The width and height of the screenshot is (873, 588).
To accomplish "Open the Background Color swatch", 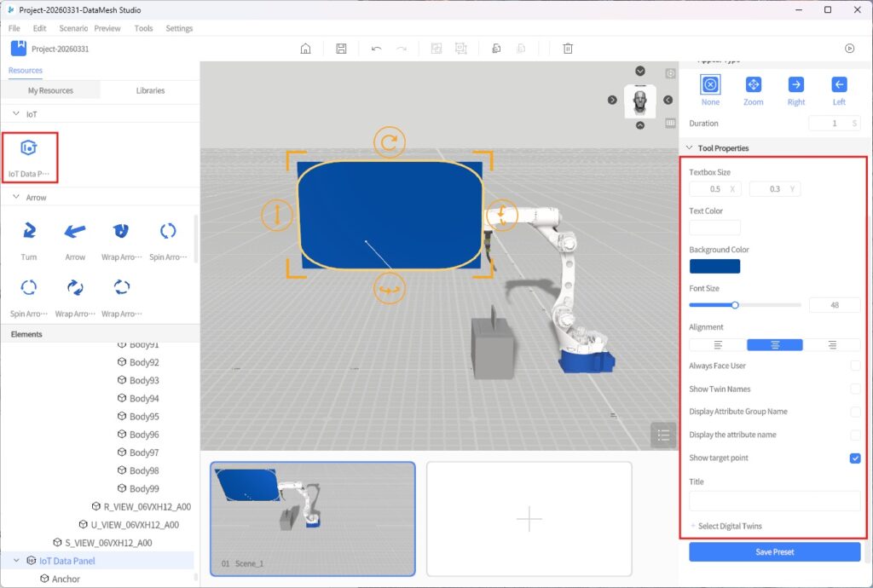I will (714, 266).
